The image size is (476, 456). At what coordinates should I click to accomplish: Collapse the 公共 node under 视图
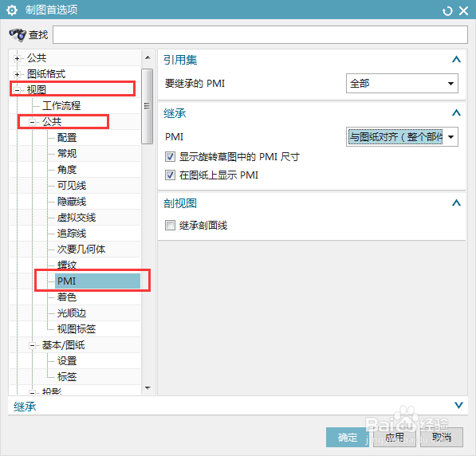32,122
